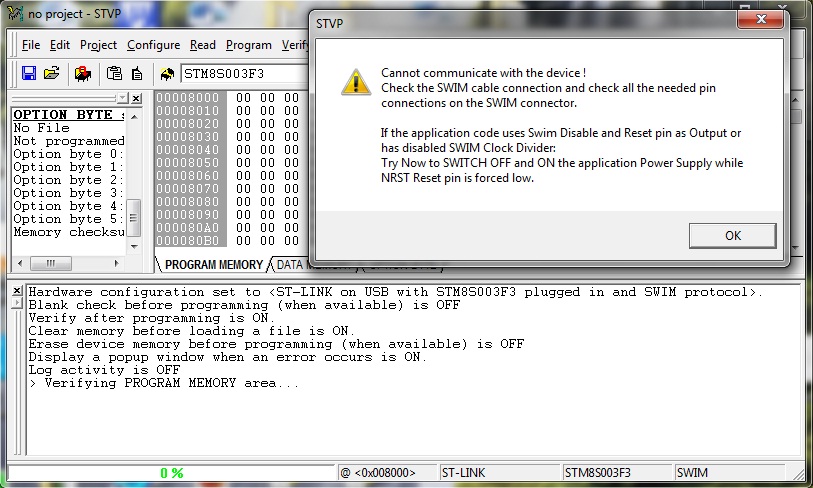Click the blue floppy Save icon

pyautogui.click(x=29, y=73)
